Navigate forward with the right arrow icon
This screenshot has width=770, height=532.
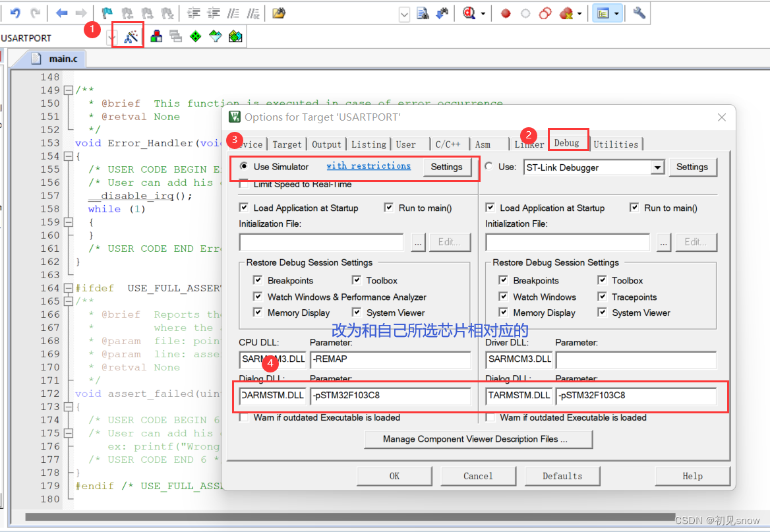[81, 13]
